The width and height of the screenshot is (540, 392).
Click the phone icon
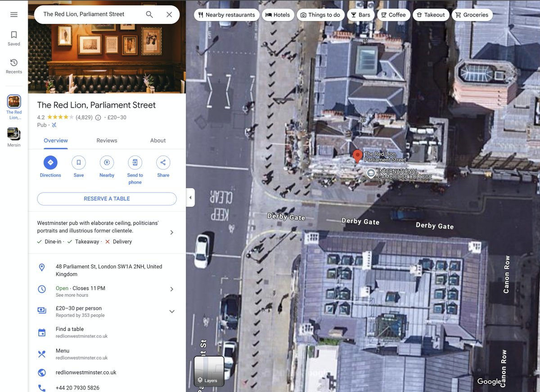tap(42, 388)
